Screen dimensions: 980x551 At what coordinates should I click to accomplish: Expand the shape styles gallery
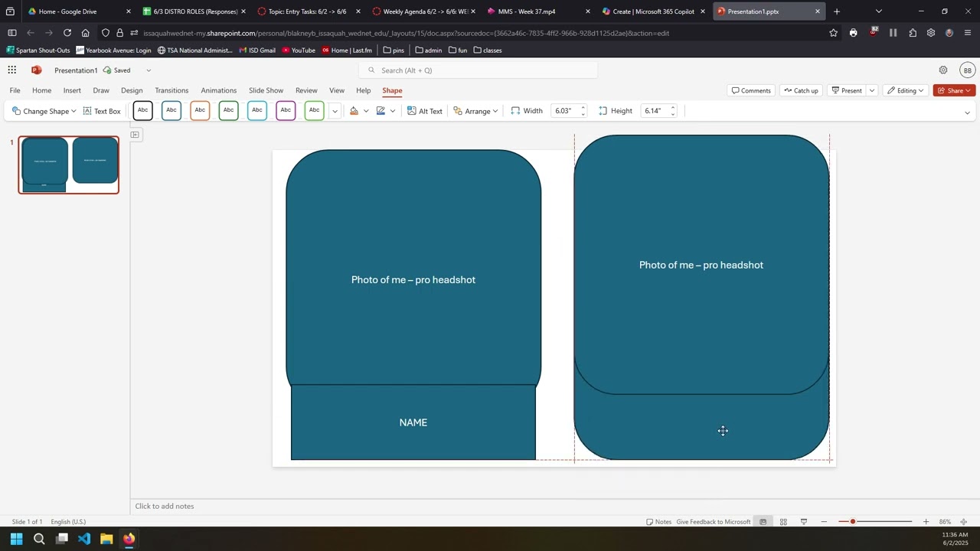(335, 111)
